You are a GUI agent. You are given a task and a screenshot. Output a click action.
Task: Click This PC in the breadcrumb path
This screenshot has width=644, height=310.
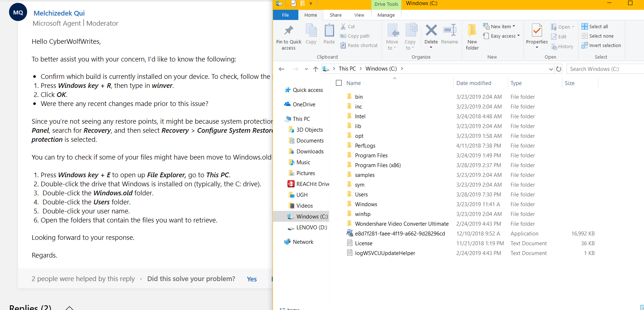click(x=347, y=68)
